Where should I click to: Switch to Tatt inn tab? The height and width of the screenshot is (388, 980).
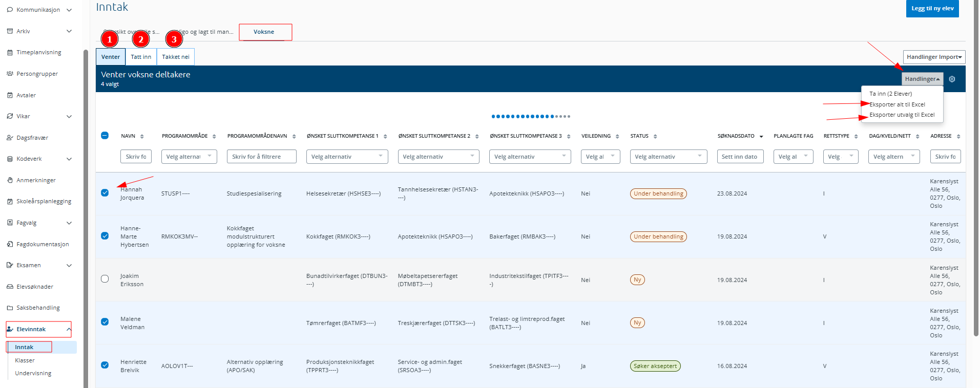(x=141, y=57)
